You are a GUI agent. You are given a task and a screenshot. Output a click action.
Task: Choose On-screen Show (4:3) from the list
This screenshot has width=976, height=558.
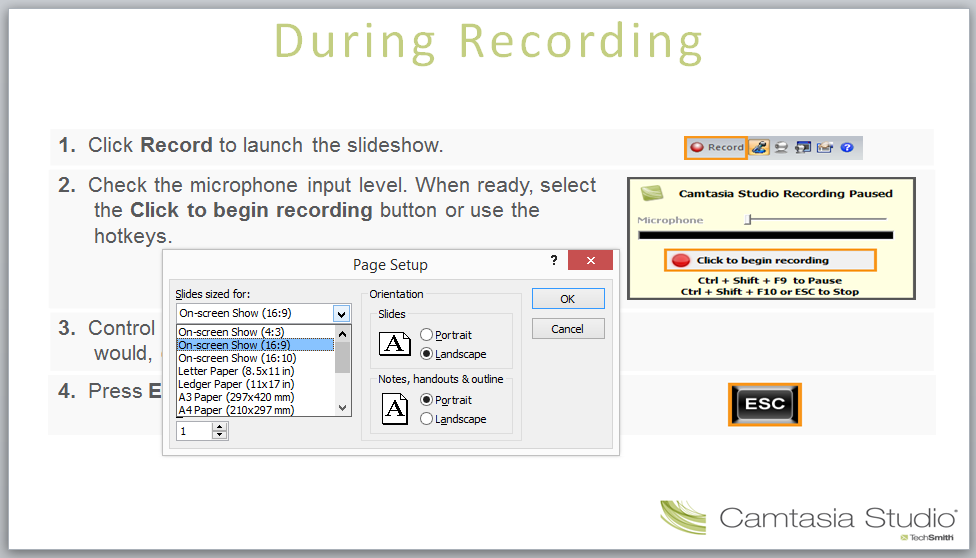(x=231, y=332)
